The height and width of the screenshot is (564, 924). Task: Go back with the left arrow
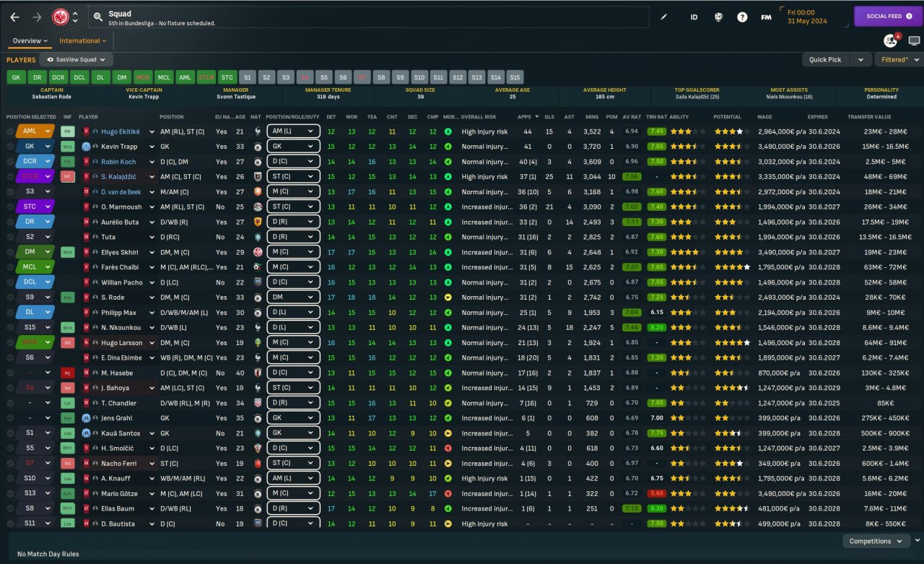[14, 17]
